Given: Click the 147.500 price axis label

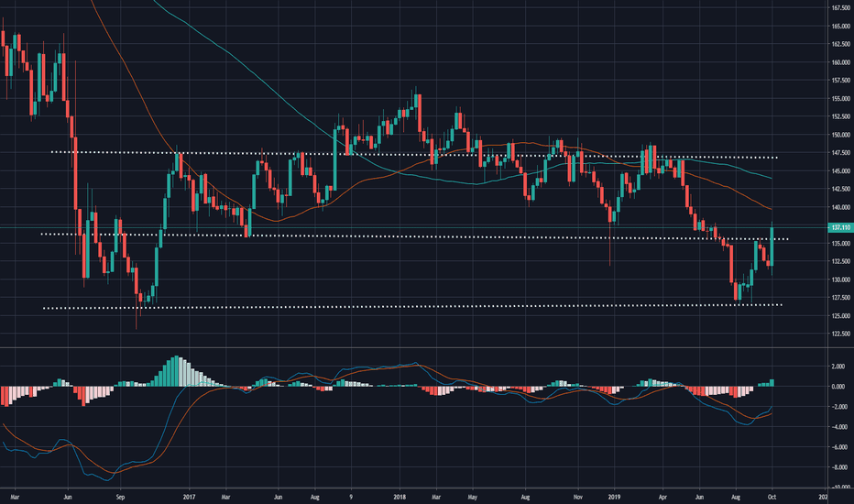Looking at the screenshot, I should pyautogui.click(x=841, y=152).
